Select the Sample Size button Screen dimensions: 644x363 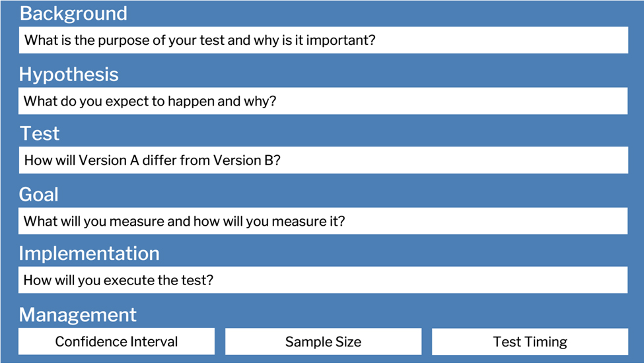[323, 342]
